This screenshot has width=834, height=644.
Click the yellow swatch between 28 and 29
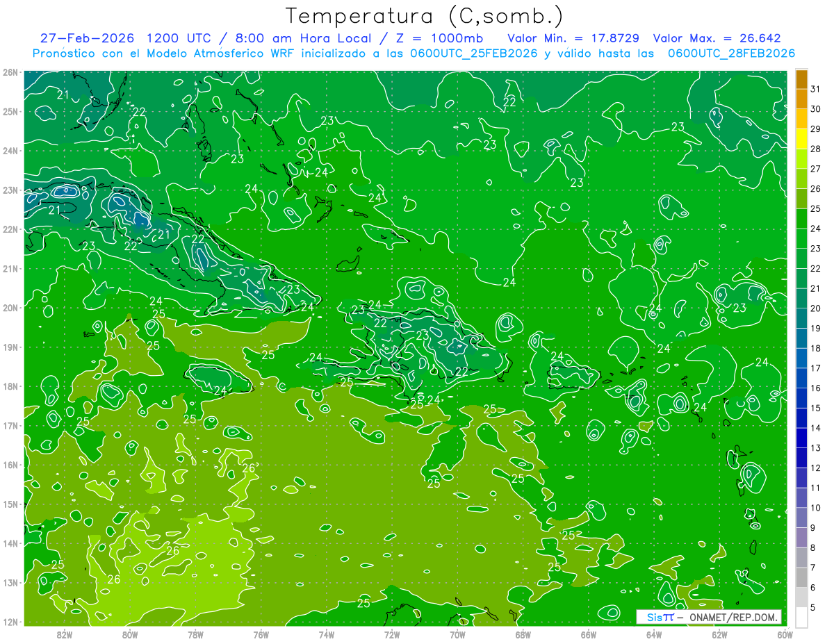(x=801, y=139)
